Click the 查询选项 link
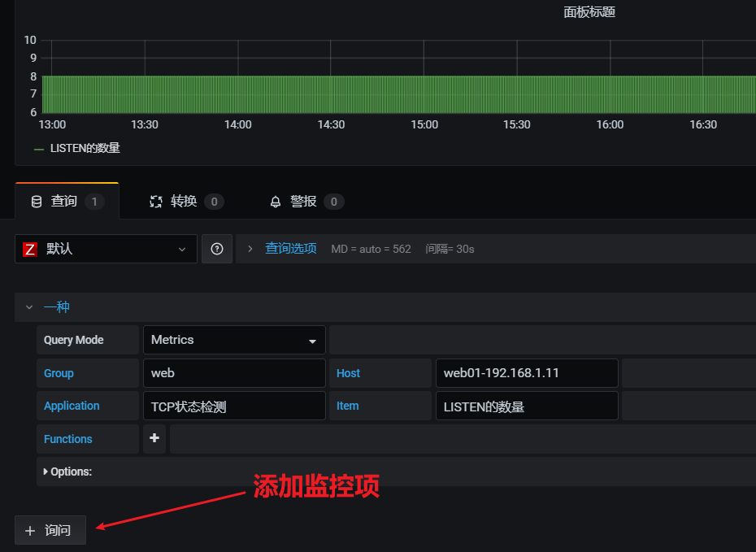The height and width of the screenshot is (552, 756). coord(291,248)
